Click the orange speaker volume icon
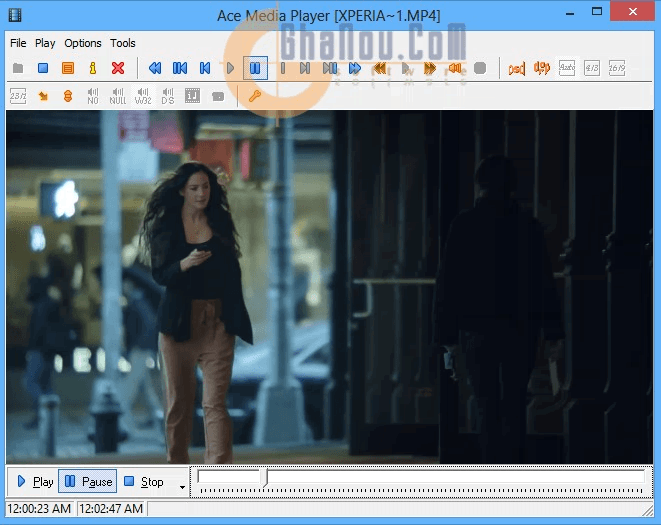 (x=455, y=68)
